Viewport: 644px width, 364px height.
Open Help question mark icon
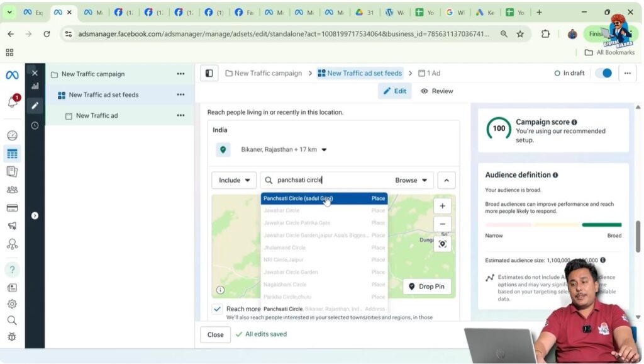[13, 270]
